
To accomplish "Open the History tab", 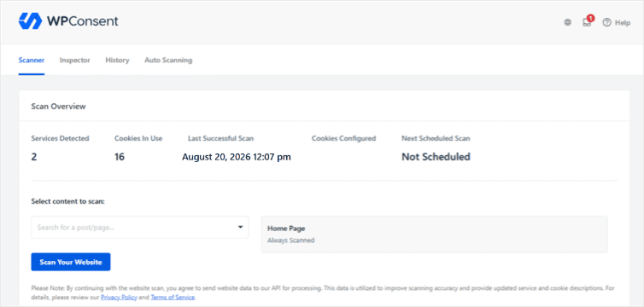I will pyautogui.click(x=117, y=60).
